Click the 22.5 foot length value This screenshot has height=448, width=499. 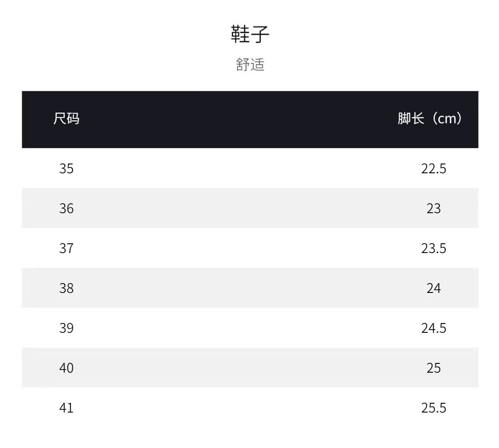coord(433,168)
